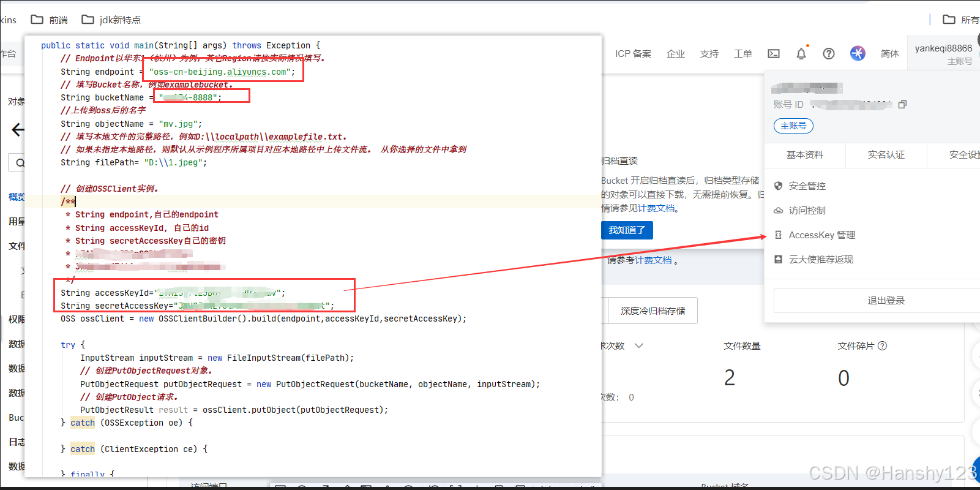Click the OSSClientBuilder().build line

[x=263, y=318]
